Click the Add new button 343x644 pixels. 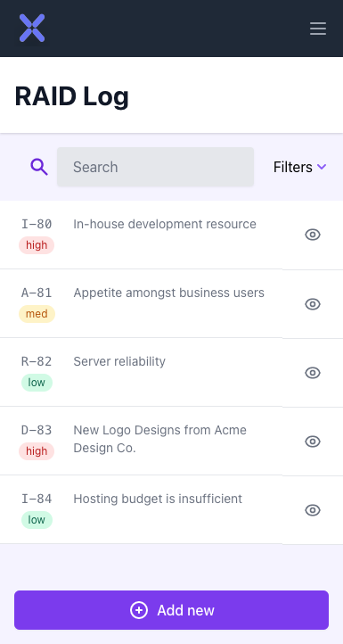(x=171, y=610)
